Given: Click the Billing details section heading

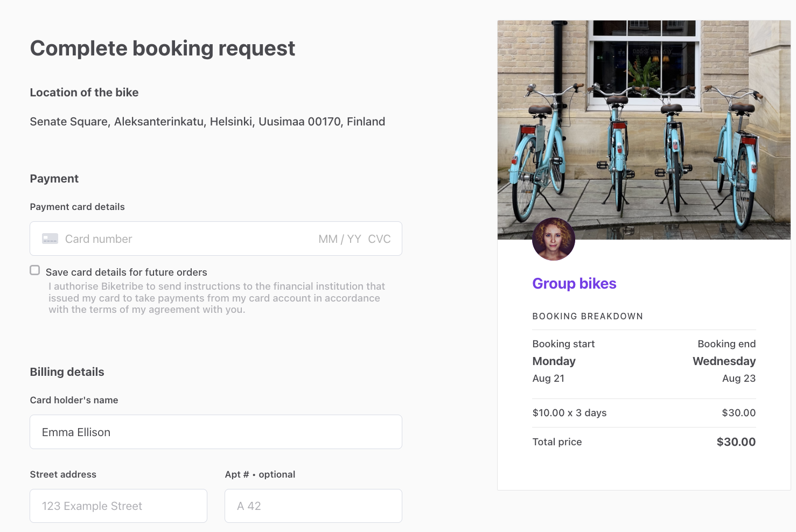Looking at the screenshot, I should point(67,372).
